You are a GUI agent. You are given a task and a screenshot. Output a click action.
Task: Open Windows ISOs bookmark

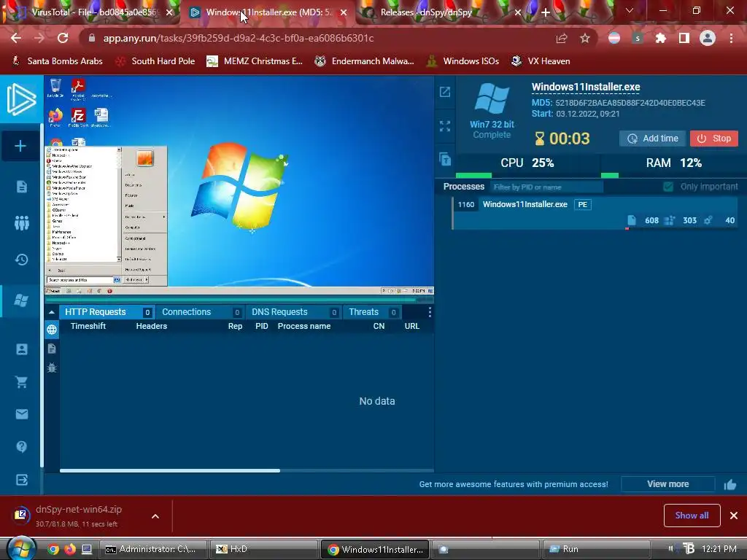[463, 61]
